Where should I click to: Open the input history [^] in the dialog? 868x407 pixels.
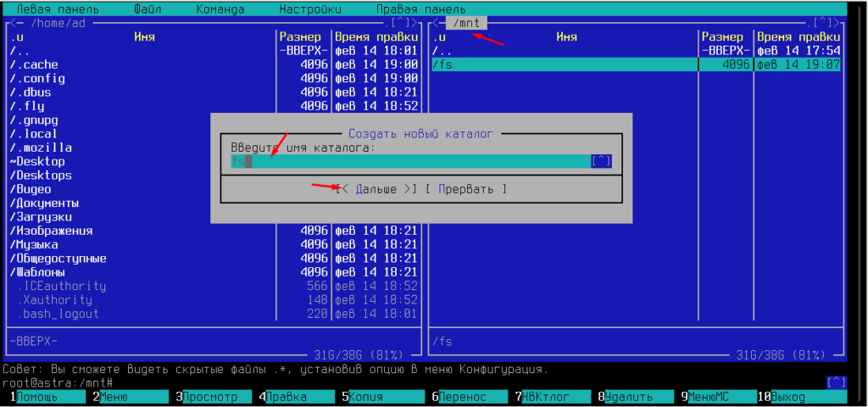coord(601,161)
